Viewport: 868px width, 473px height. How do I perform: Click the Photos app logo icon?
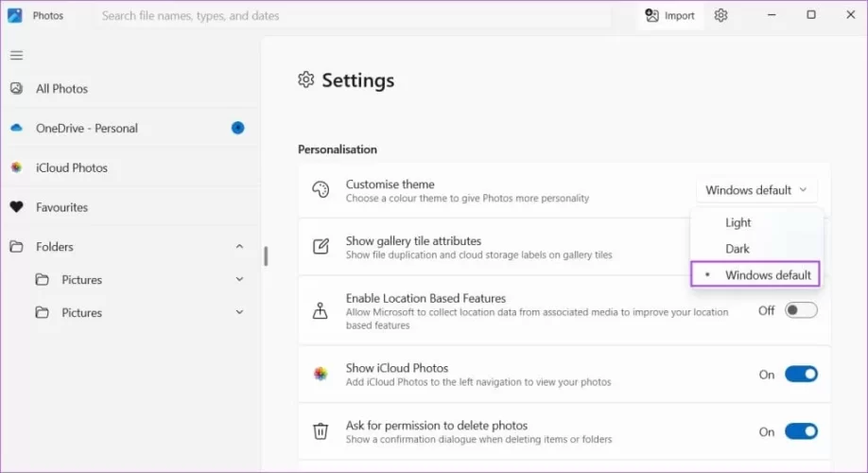[x=15, y=15]
